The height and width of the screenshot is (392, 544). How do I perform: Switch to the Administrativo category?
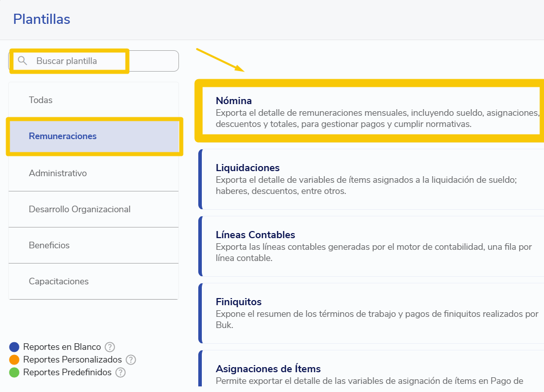(94, 173)
